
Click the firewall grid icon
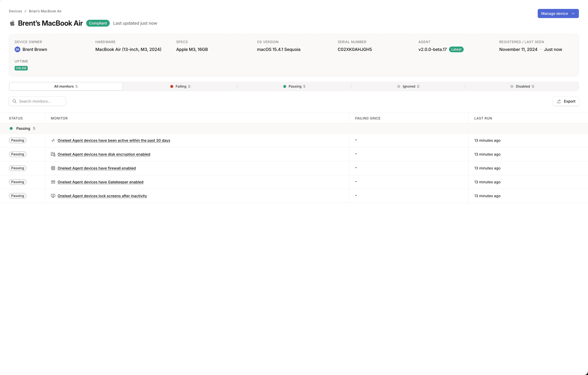[x=53, y=168]
